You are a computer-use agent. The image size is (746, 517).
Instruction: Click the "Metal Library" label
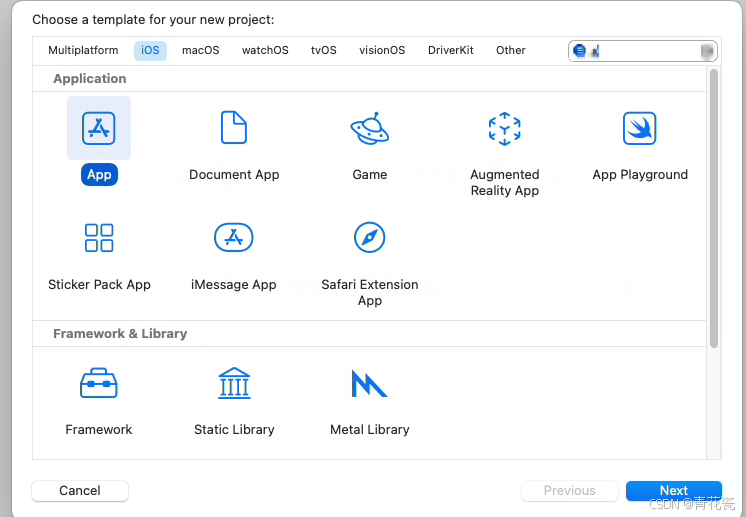tap(370, 429)
